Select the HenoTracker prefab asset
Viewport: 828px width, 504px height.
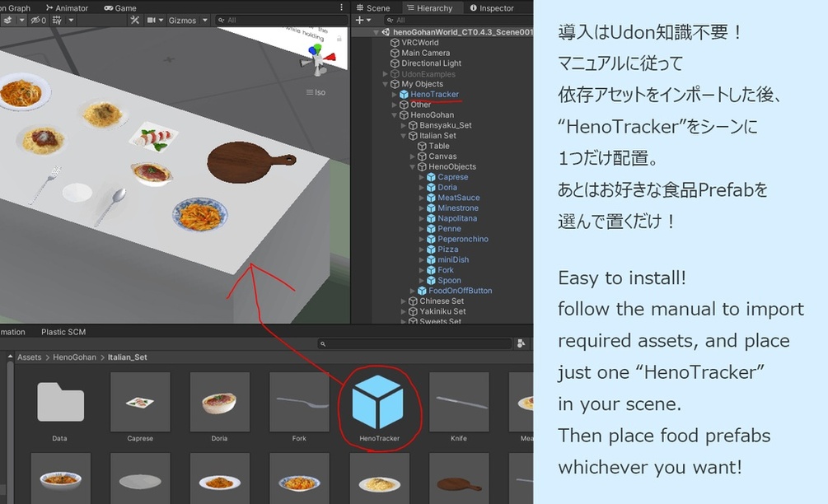pos(378,402)
